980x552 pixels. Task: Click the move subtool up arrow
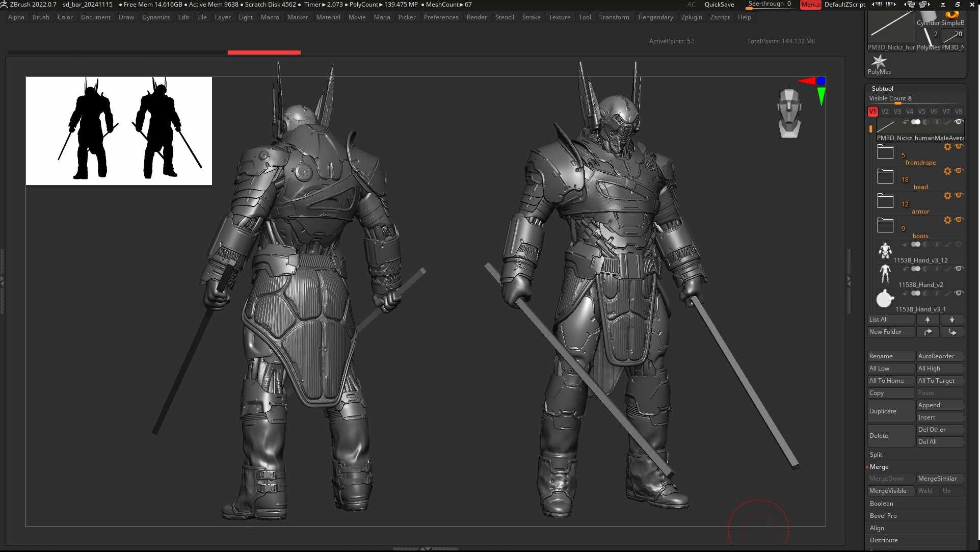coord(928,320)
